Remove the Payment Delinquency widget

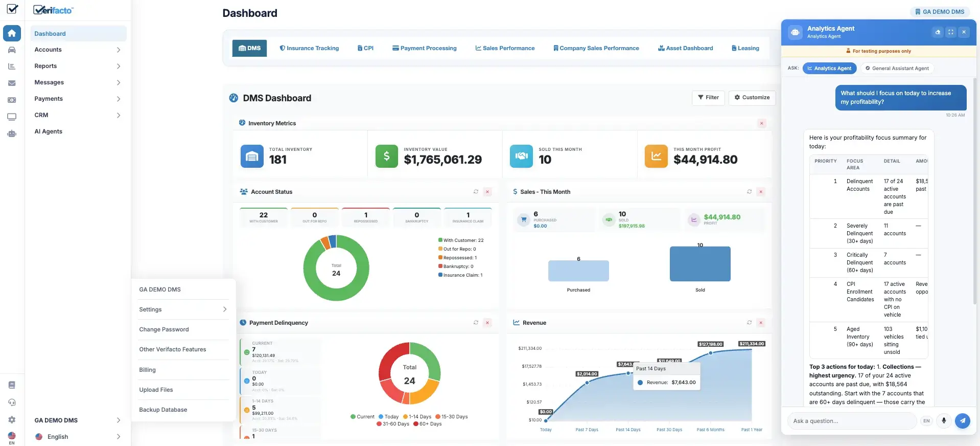487,323
